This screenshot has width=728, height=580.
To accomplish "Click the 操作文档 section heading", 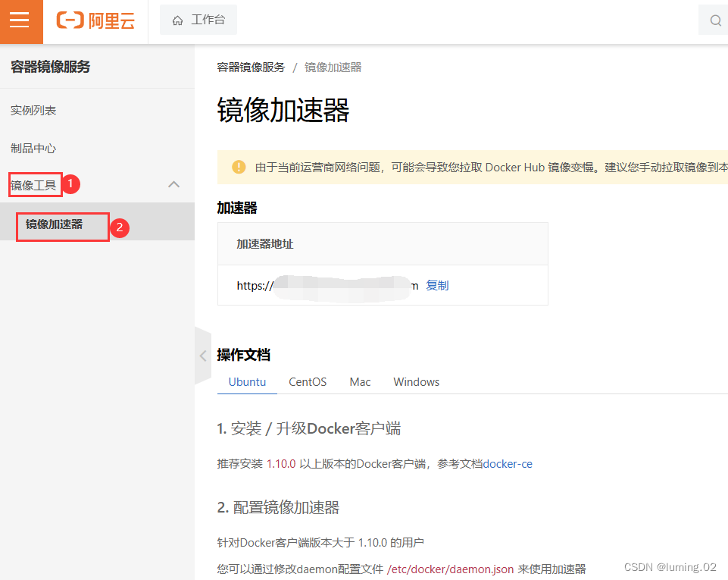I will tap(244, 355).
